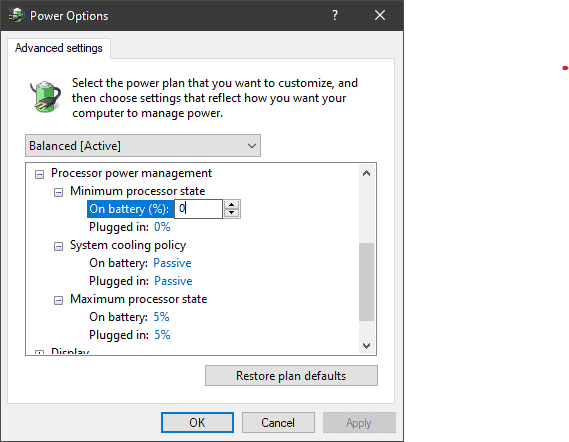This screenshot has width=569, height=442.
Task: Click the help question mark icon
Action: point(335,15)
